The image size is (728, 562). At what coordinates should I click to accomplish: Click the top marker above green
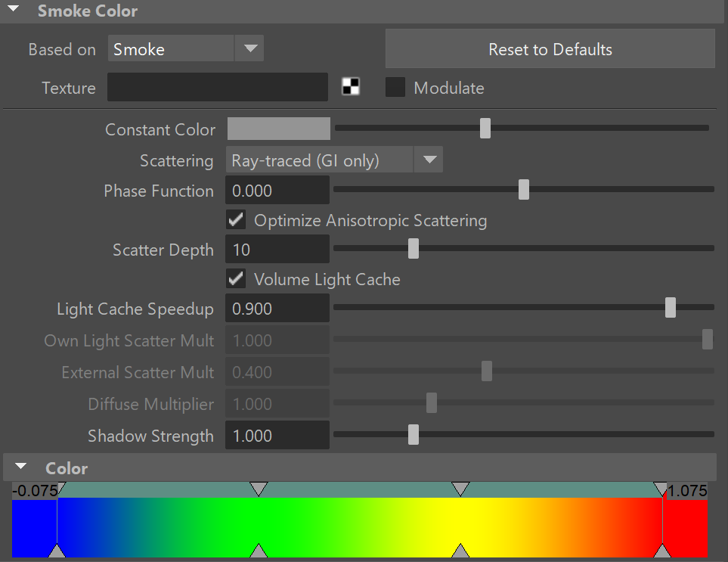[x=259, y=489]
